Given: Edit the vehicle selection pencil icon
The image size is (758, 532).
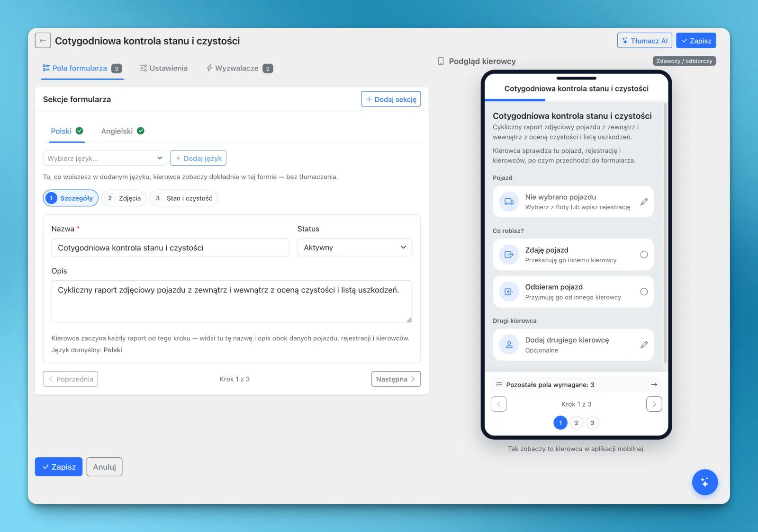Looking at the screenshot, I should point(644,202).
